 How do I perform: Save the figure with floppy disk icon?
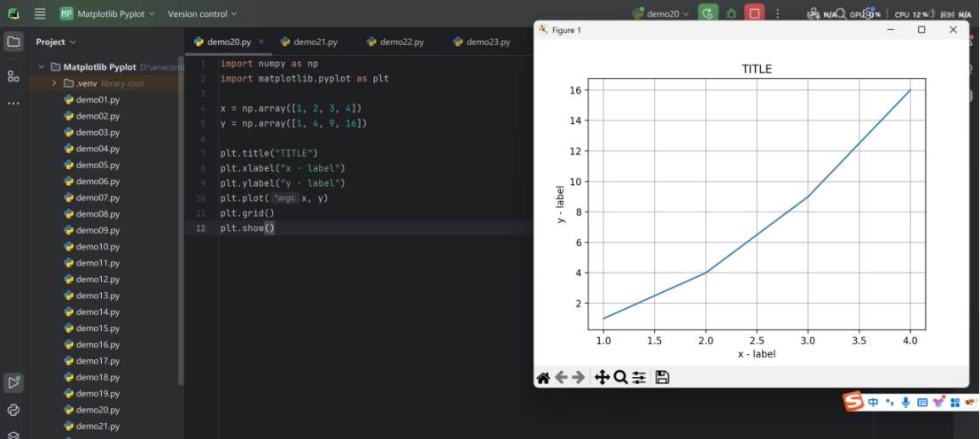click(x=663, y=377)
